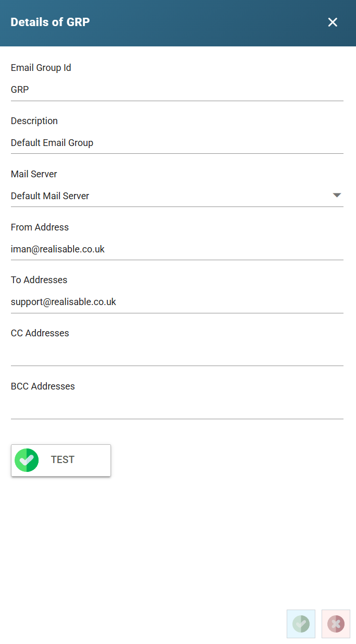Screen dimensions: 356x644
Task: Cancel with the red X button
Action: [x=336, y=624]
